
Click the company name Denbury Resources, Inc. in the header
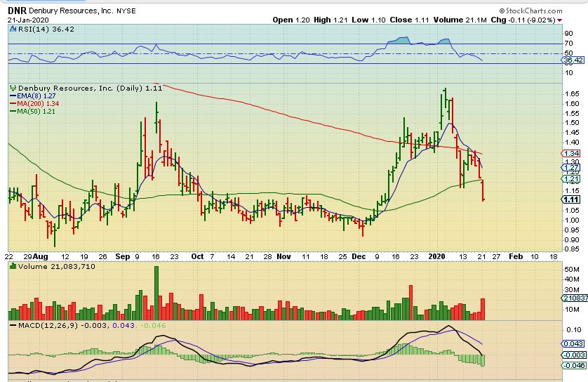[71, 11]
